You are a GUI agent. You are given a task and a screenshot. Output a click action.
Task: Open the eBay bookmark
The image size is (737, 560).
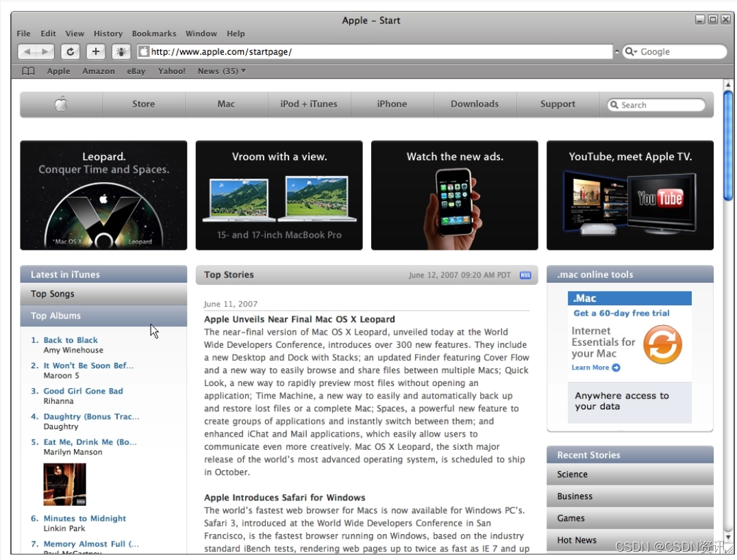tap(136, 71)
